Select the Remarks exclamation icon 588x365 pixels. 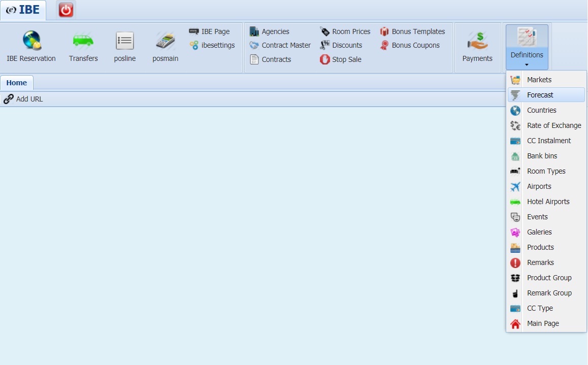pyautogui.click(x=515, y=262)
